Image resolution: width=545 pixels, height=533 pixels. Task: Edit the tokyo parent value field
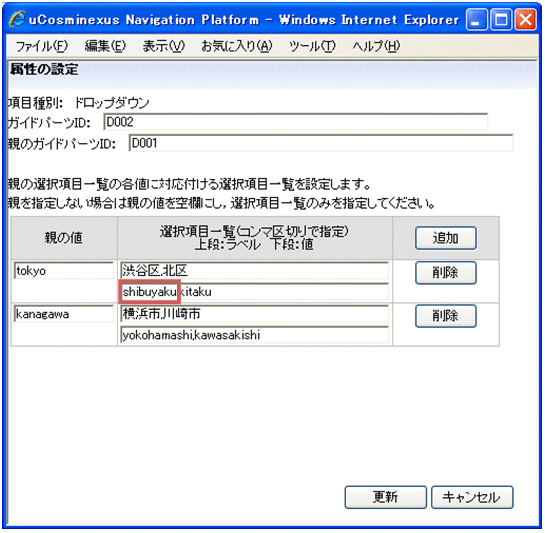(x=64, y=270)
